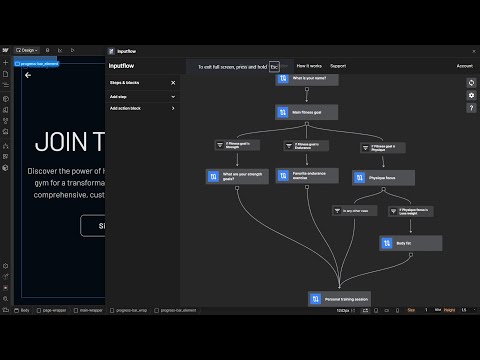Click the white back arrow on canvas
The width and height of the screenshot is (480, 360).
coord(28,75)
